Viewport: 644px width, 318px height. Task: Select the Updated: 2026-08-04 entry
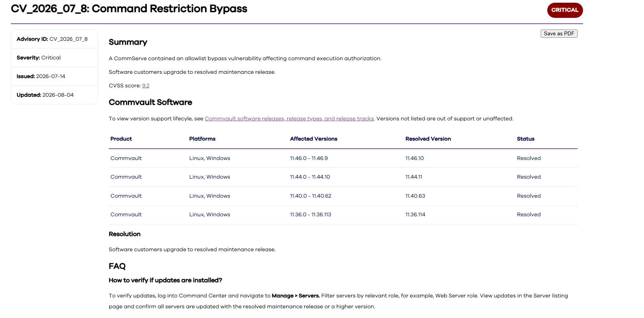tap(54, 95)
